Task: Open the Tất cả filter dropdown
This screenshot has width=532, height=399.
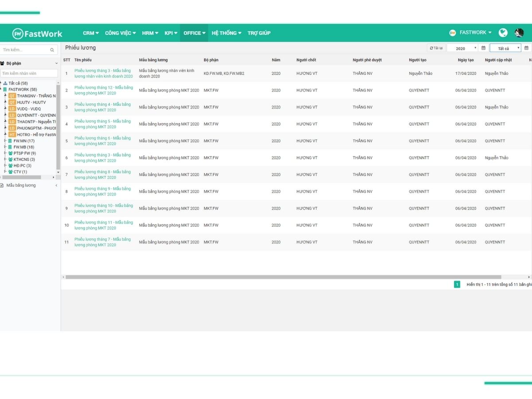Action: click(x=505, y=48)
